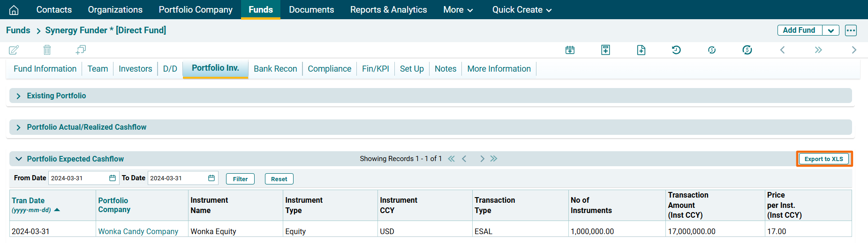The height and width of the screenshot is (243, 868).
Task: Collapse the Portfolio Expected Cashflow section
Action: coord(19,159)
